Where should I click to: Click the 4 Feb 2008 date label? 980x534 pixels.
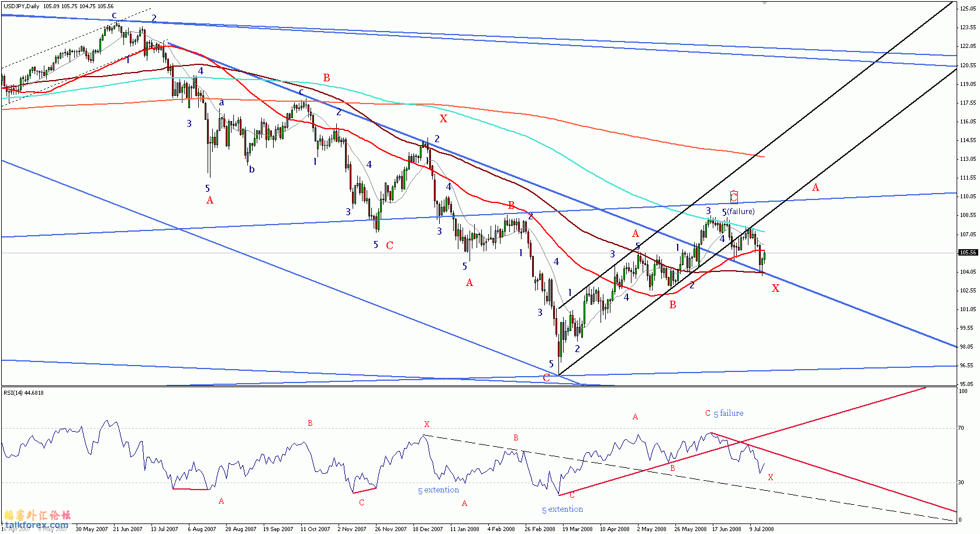501,529
